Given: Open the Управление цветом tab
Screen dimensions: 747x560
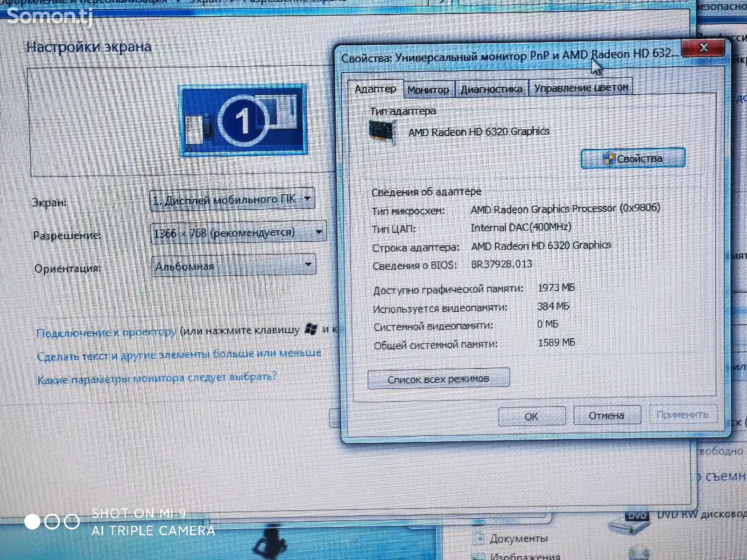Looking at the screenshot, I should tap(581, 87).
